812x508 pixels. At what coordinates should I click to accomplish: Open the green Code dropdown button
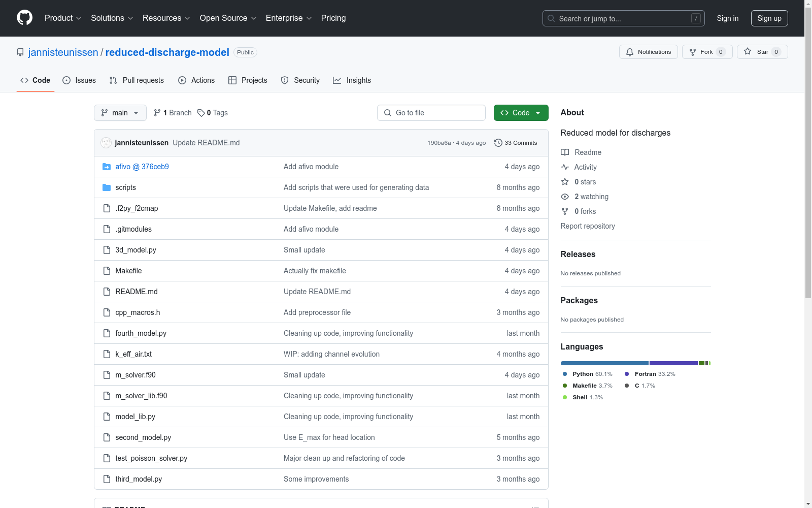click(521, 113)
